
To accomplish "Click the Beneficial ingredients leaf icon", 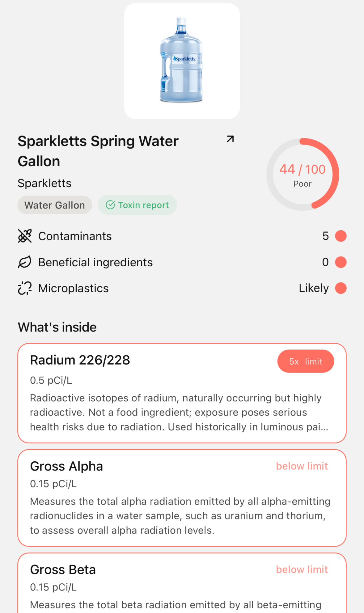I will [x=25, y=262].
